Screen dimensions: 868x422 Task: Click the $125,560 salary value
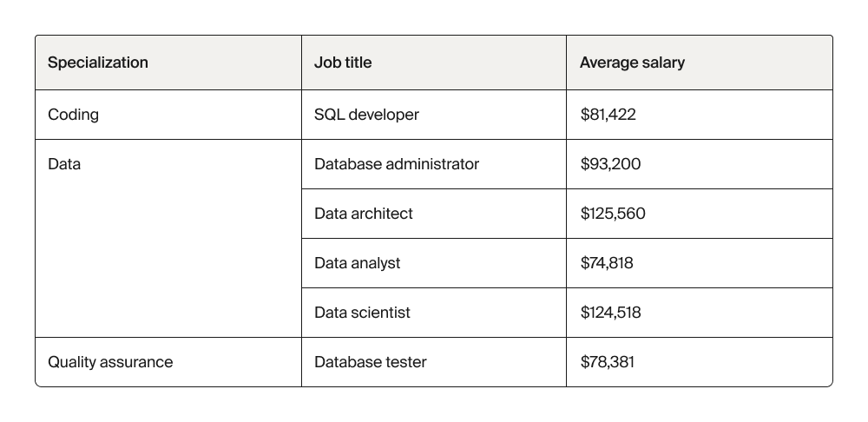[x=613, y=214]
